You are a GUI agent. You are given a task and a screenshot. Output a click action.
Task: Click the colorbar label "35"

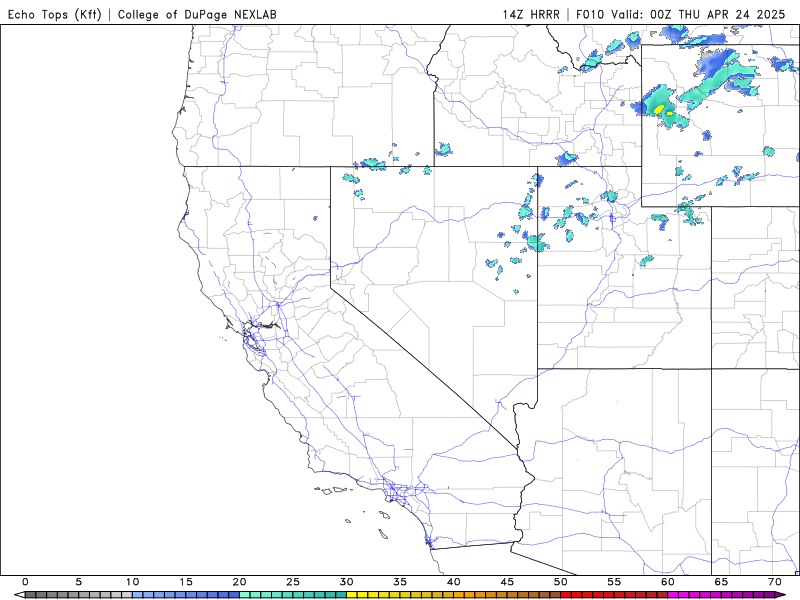click(x=400, y=582)
